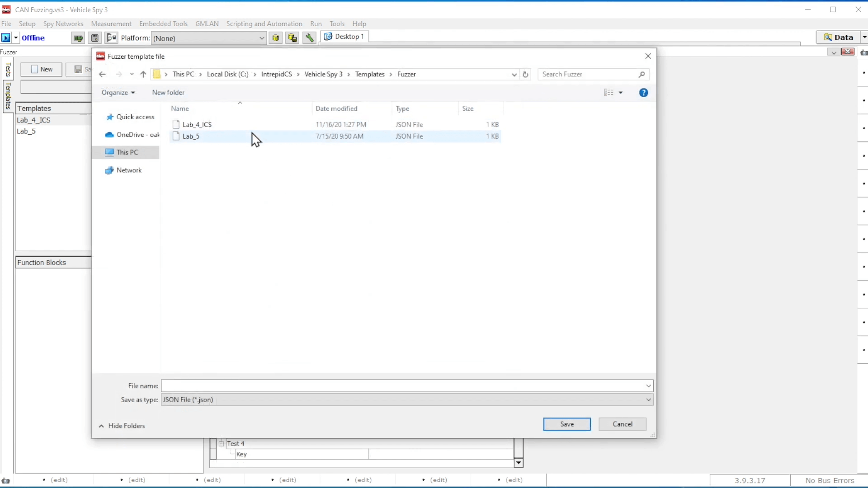
Task: Click the blue Go Online play icon
Action: [x=6, y=38]
